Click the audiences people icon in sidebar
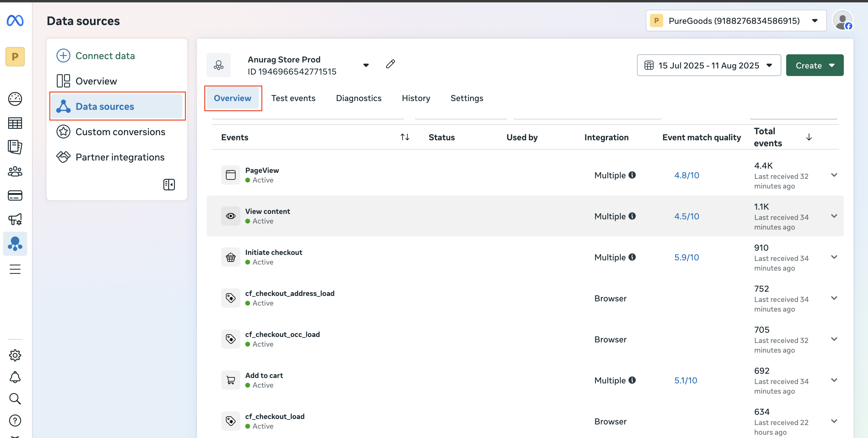 pos(15,171)
